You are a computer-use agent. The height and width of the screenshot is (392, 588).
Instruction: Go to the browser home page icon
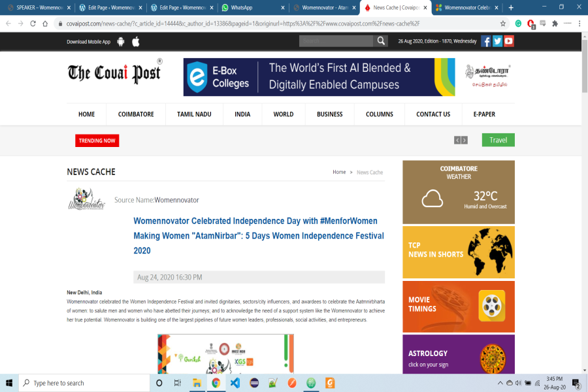click(45, 24)
